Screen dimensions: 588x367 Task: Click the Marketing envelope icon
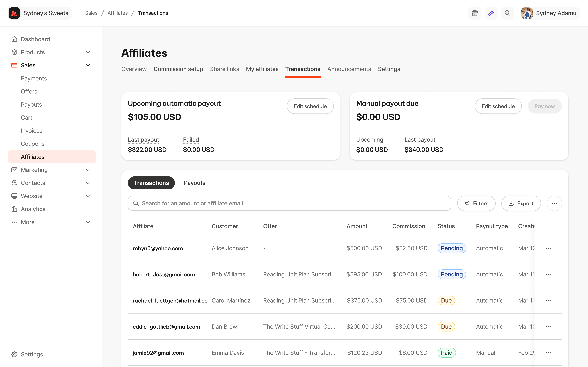pos(14,170)
